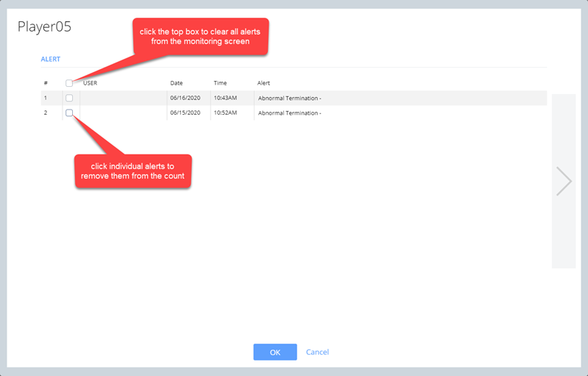Check the box for alert row 1
Image resolution: width=588 pixels, height=376 pixels.
pyautogui.click(x=69, y=98)
